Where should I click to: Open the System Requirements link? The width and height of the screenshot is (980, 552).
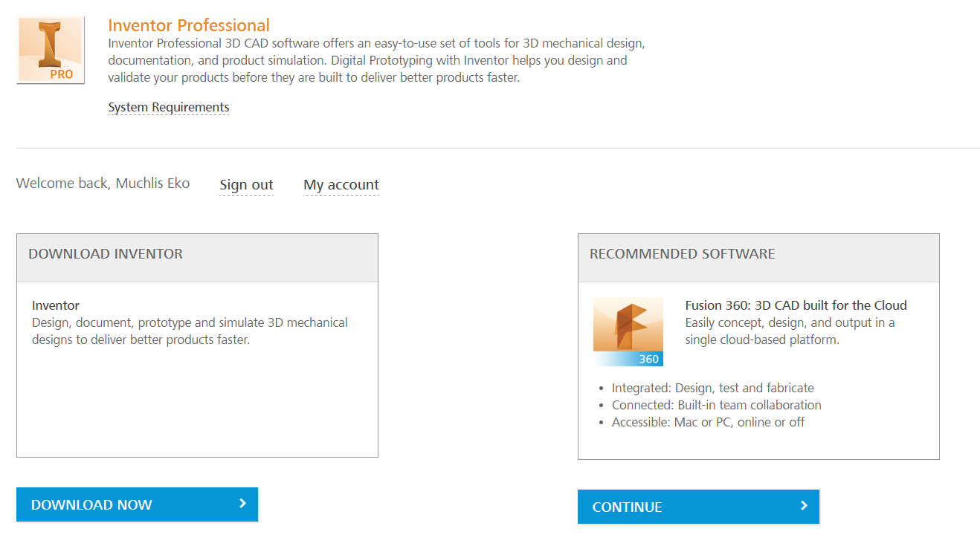(x=168, y=107)
